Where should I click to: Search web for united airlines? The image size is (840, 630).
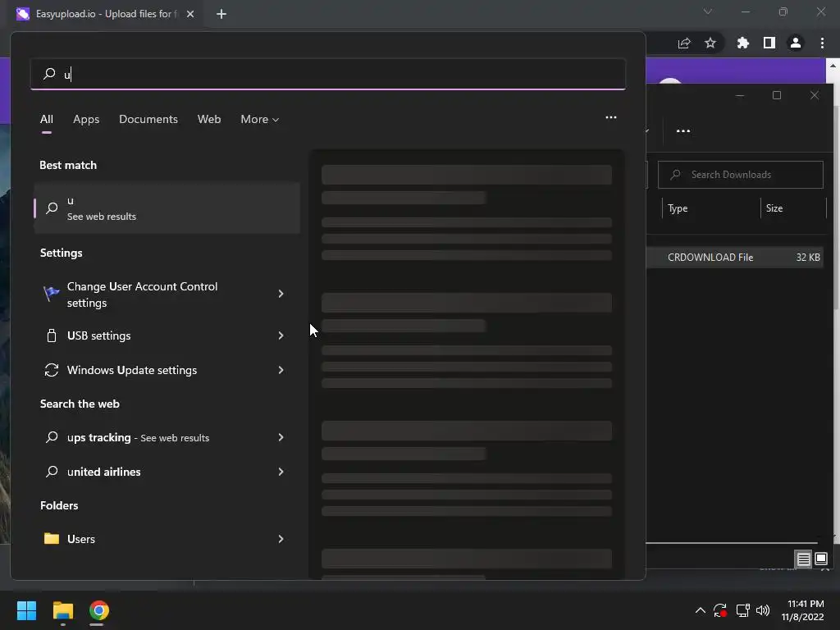167,472
